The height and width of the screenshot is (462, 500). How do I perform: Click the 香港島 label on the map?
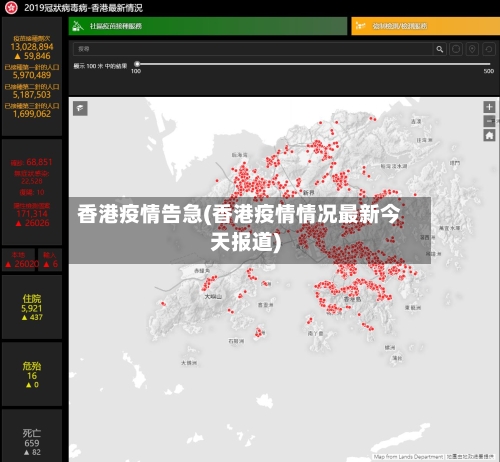coord(353,299)
